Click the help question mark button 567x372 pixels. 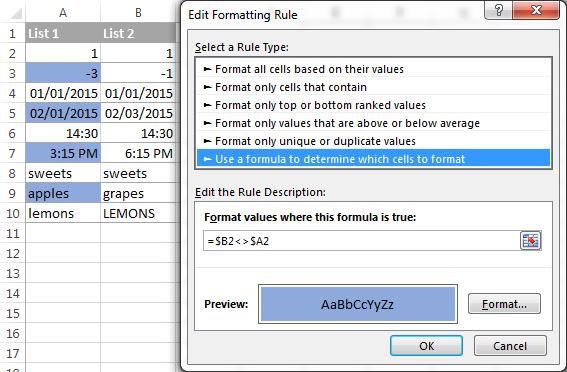pos(498,10)
